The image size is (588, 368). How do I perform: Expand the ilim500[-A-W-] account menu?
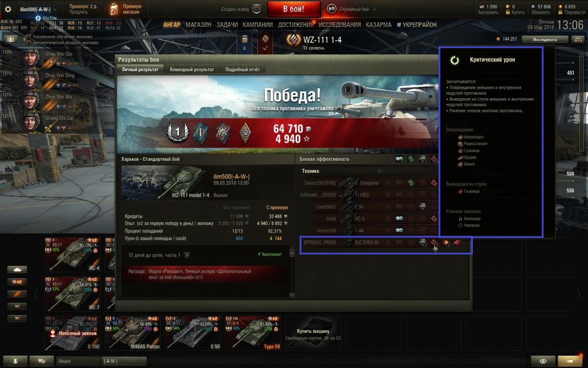coord(38,9)
